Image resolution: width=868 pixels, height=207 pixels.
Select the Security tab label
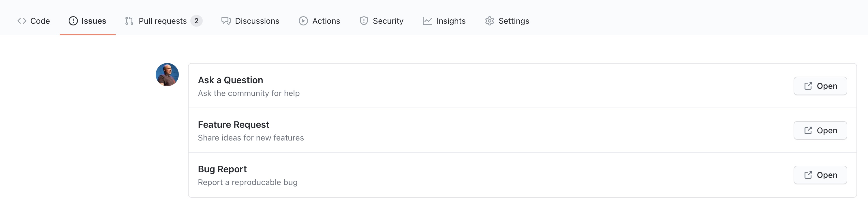[x=388, y=21]
